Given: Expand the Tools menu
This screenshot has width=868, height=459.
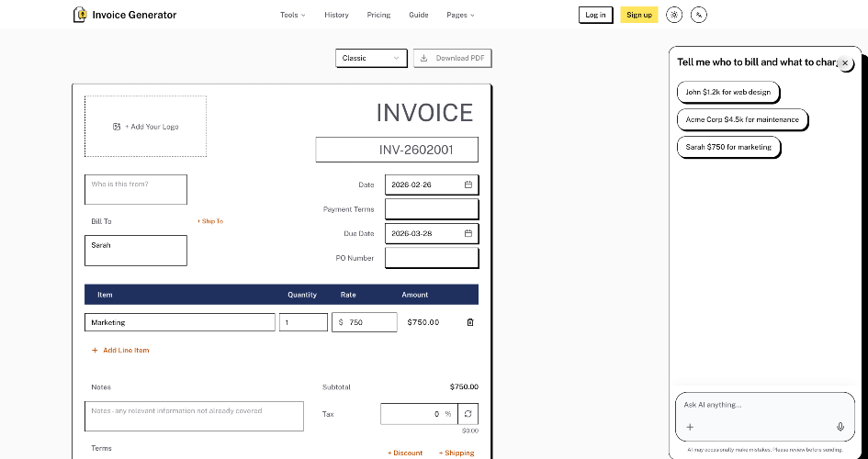Looking at the screenshot, I should [x=292, y=15].
